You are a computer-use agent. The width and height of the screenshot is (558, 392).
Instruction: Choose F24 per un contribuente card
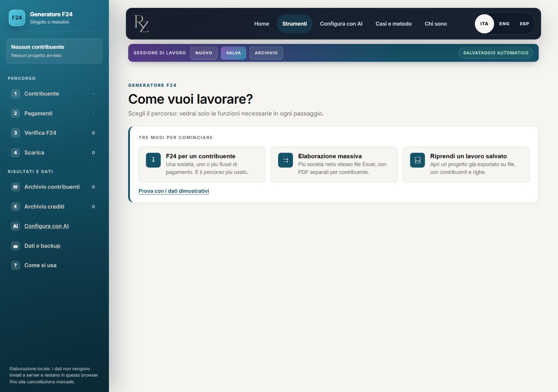pyautogui.click(x=202, y=164)
